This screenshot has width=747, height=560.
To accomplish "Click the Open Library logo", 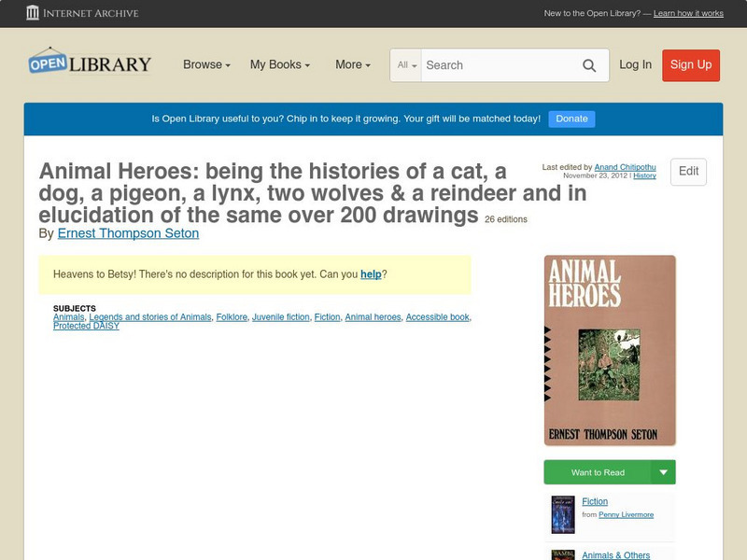I will click(x=90, y=63).
